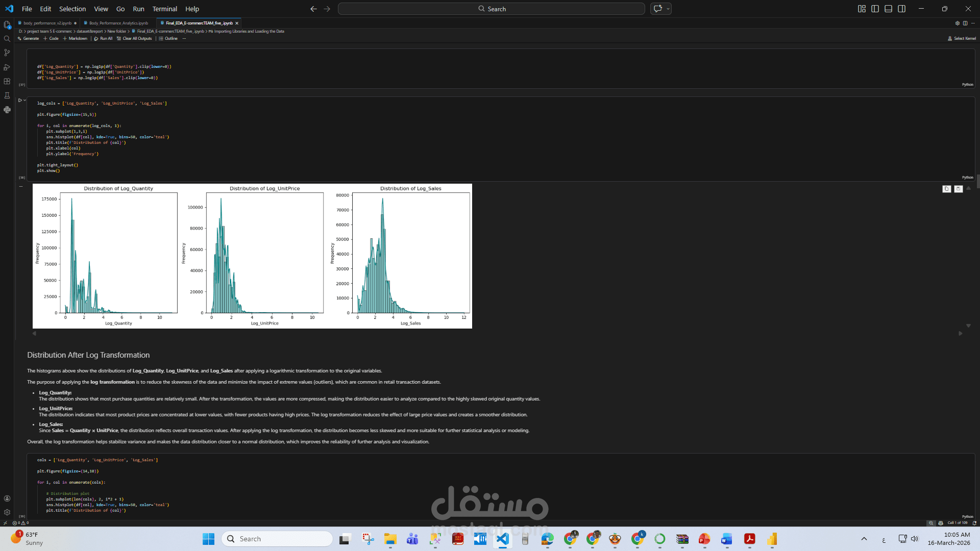Click the editor vertical scrollbar thumb

[x=978, y=182]
